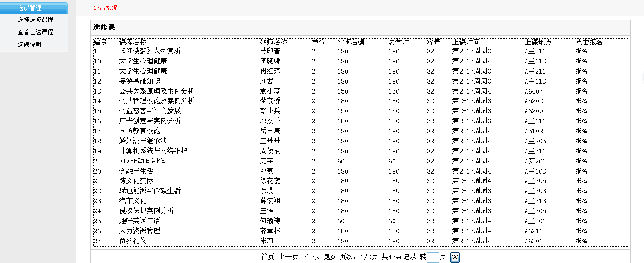644x263 pixels.
Task: Click the page number input field
Action: tap(432, 258)
